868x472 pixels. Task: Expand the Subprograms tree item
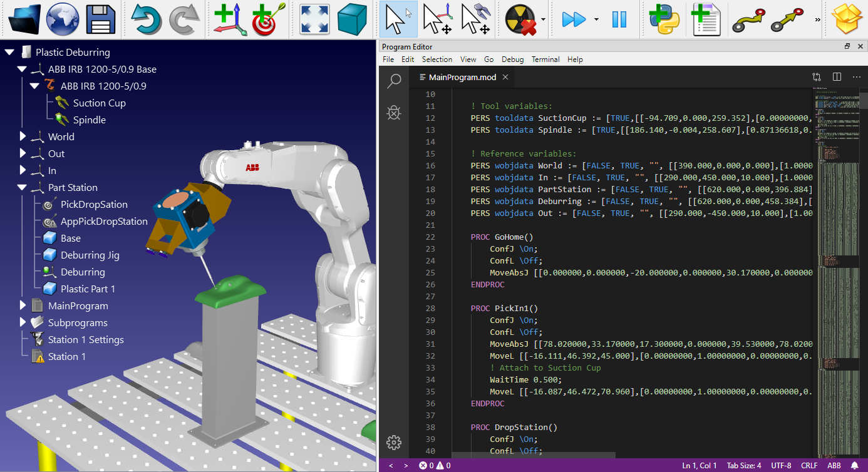point(23,322)
